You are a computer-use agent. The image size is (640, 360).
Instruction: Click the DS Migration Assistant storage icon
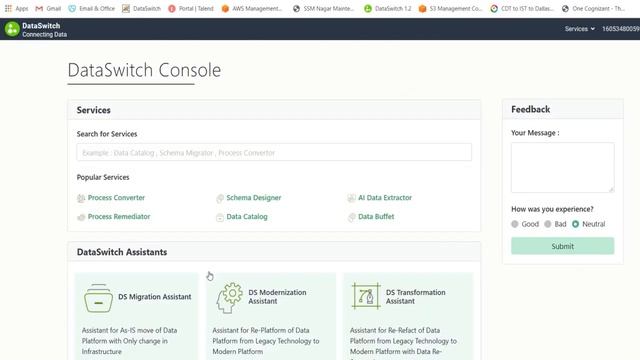point(98,298)
